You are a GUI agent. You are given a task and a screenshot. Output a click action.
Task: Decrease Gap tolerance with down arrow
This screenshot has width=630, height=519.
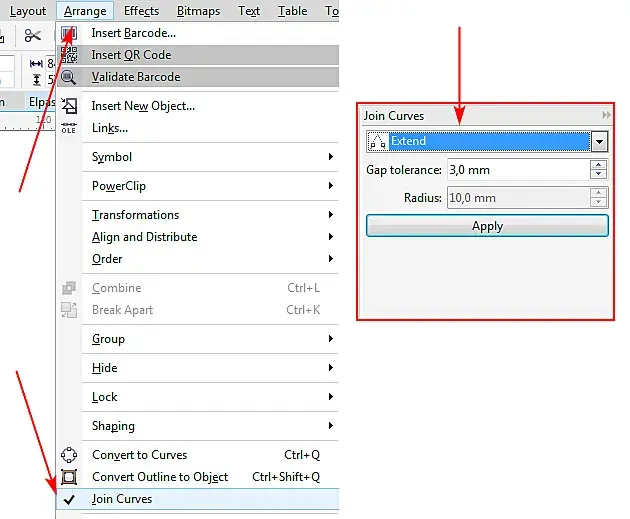pyautogui.click(x=599, y=174)
